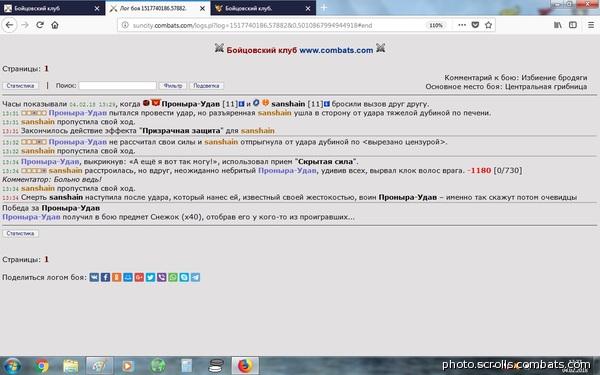Open www.combats.com header link
The height and width of the screenshot is (375, 600).
(x=336, y=50)
